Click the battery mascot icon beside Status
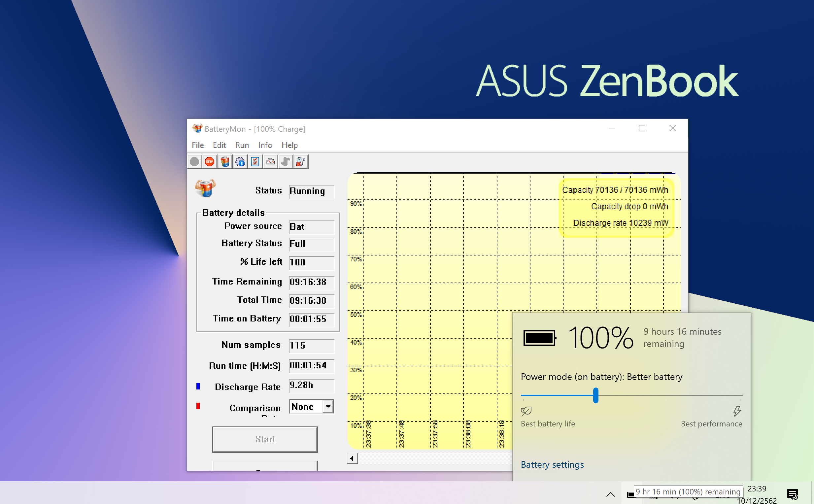The image size is (814, 504). click(x=205, y=188)
